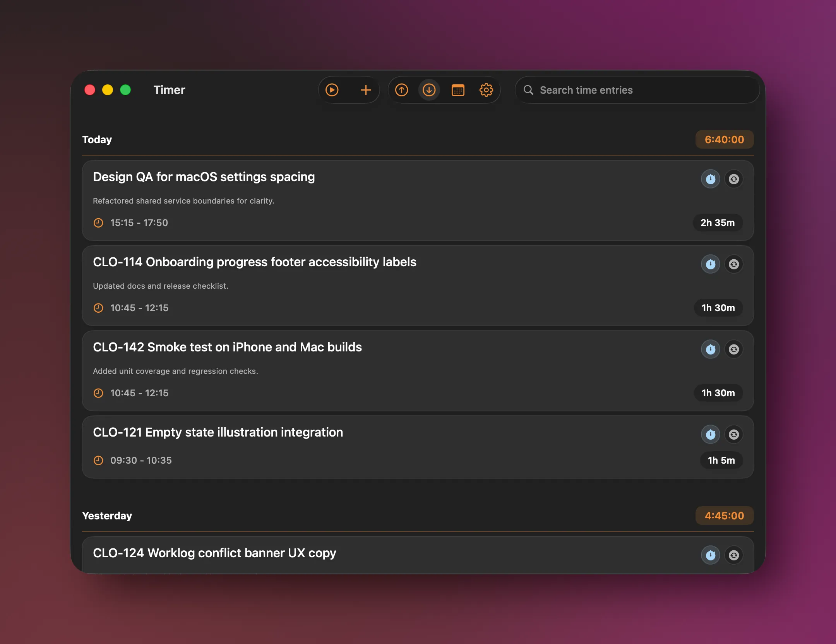Click in the Search time entries field
Image resolution: width=836 pixels, height=644 pixels.
[x=637, y=90]
